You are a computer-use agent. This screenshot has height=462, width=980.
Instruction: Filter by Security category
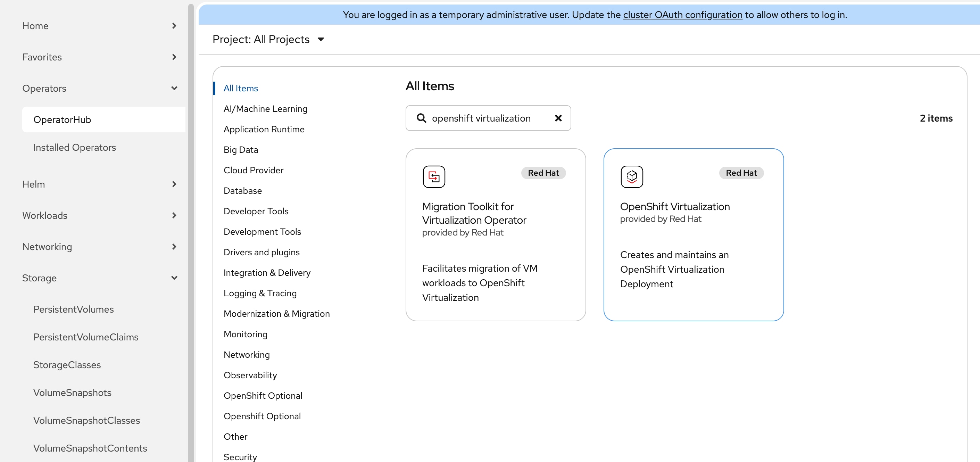coord(240,457)
